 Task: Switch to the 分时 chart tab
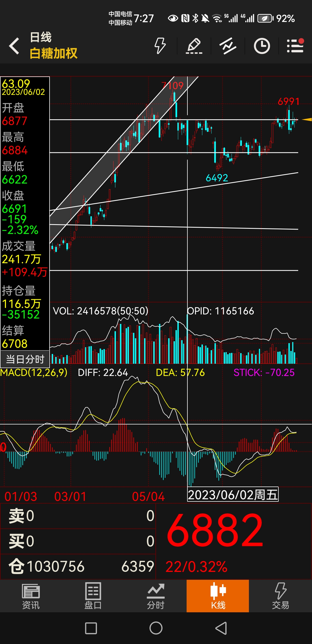(x=156, y=596)
